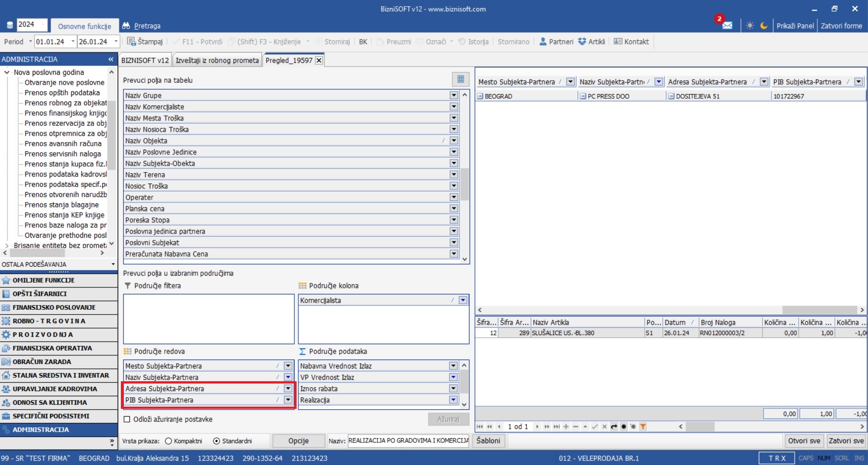Image resolution: width=868 pixels, height=465 pixels.
Task: Select the Standardni display option
Action: pyautogui.click(x=216, y=441)
